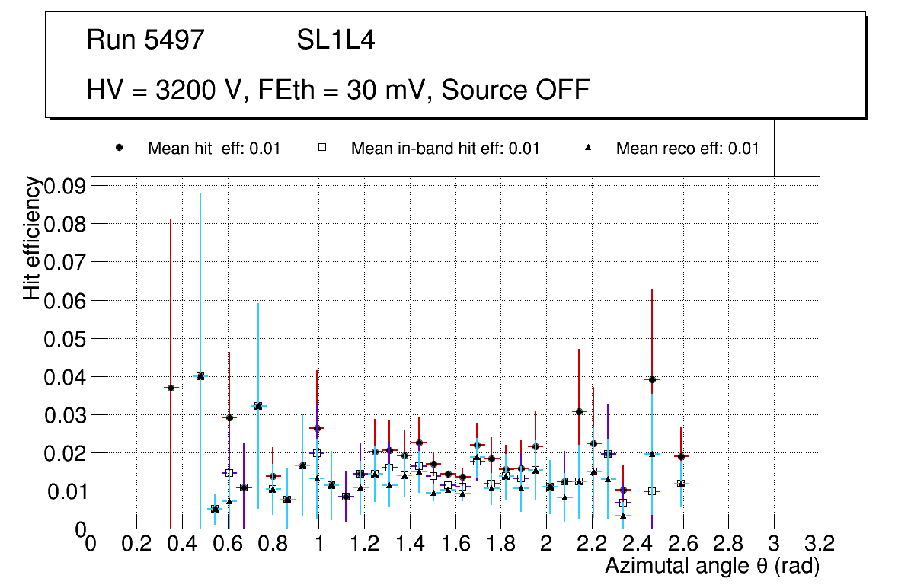Viewport: 911px width, 588px height.
Task: Click the 'Mean reco eff: 0.01' legend label
Action: coord(687,149)
